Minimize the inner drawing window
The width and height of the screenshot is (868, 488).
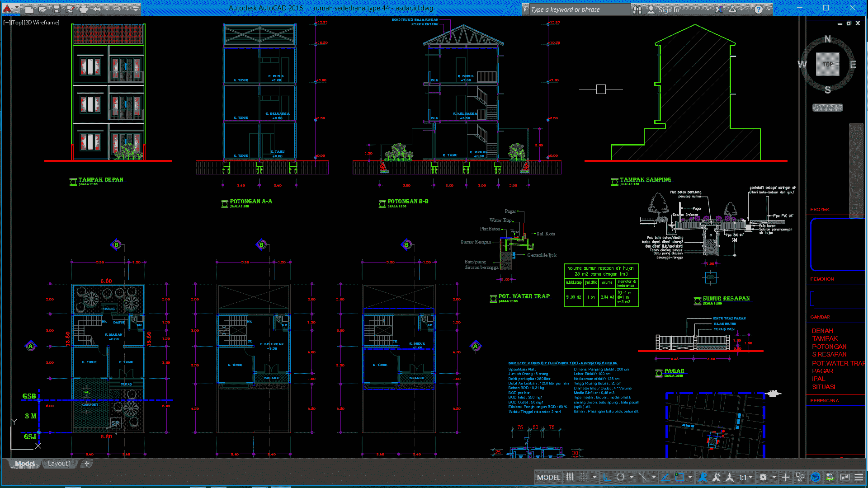840,23
